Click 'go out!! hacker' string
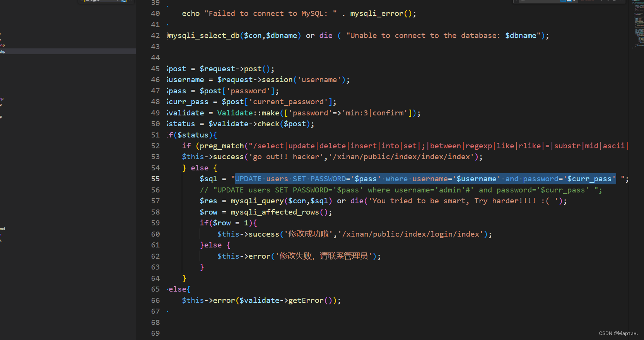Screen dimensions: 644x340 pyautogui.click(x=286, y=157)
